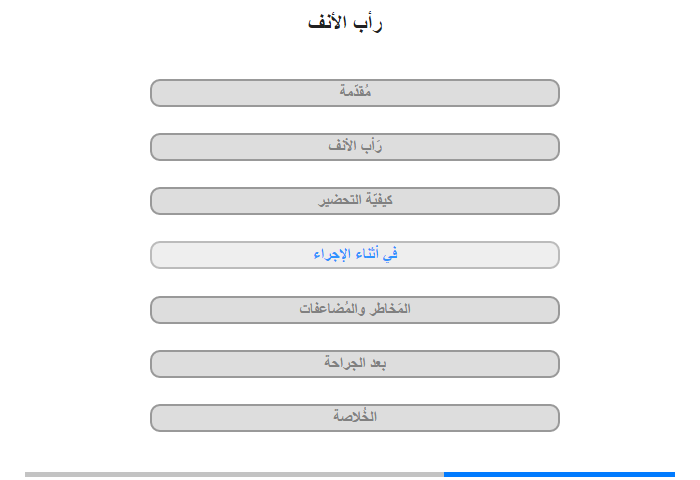Click where blue progress meets gray track

click(x=444, y=474)
